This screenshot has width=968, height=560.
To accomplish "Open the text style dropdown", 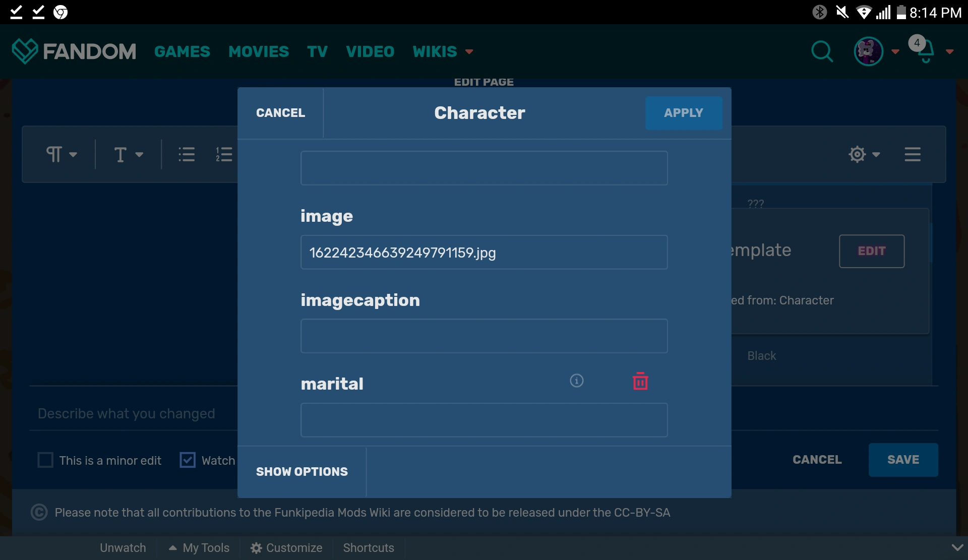I will (127, 154).
